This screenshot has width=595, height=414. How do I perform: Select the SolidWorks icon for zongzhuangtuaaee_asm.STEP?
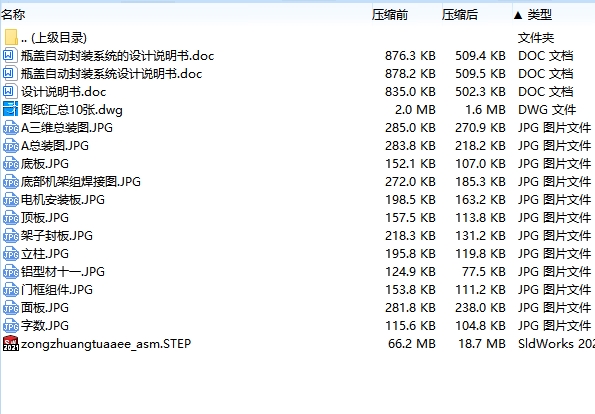[10, 344]
